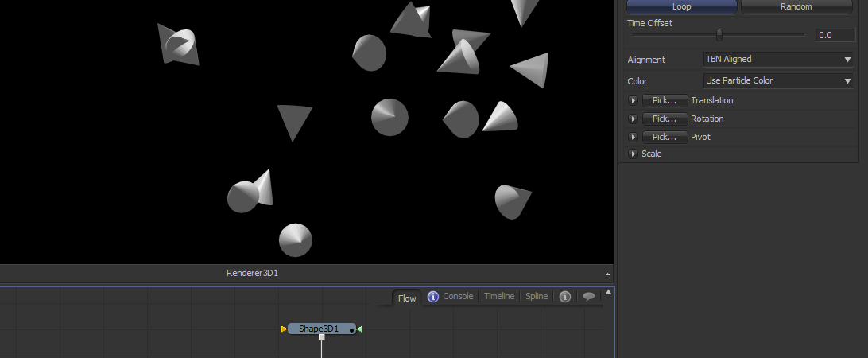
Task: Click the gray info icon tab
Action: pyautogui.click(x=564, y=297)
